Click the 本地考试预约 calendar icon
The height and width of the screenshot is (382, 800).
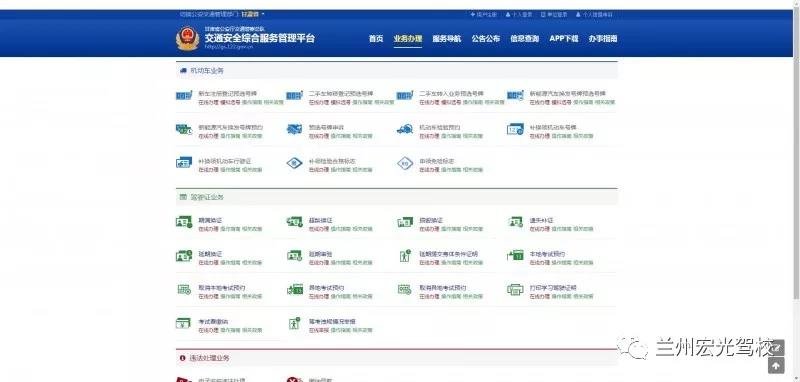click(515, 256)
